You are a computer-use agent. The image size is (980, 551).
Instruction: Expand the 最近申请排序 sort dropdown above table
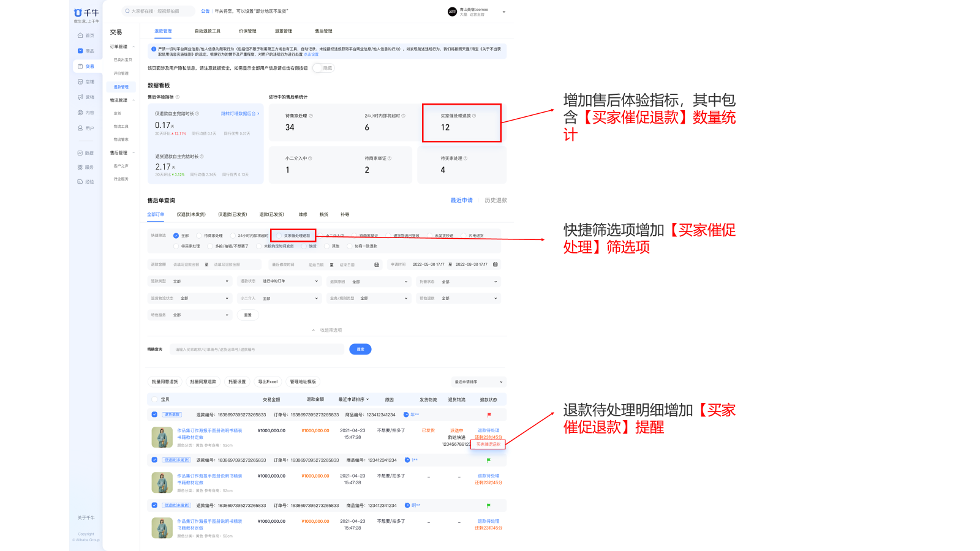(x=478, y=382)
